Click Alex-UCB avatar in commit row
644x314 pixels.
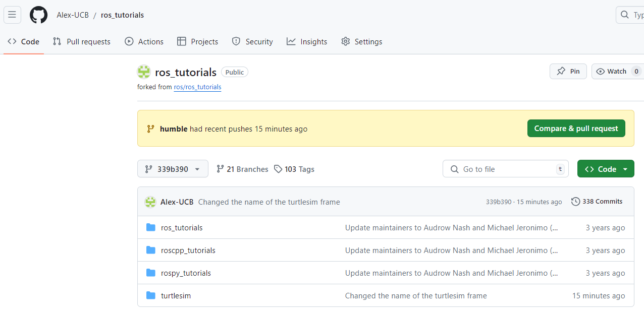150,202
